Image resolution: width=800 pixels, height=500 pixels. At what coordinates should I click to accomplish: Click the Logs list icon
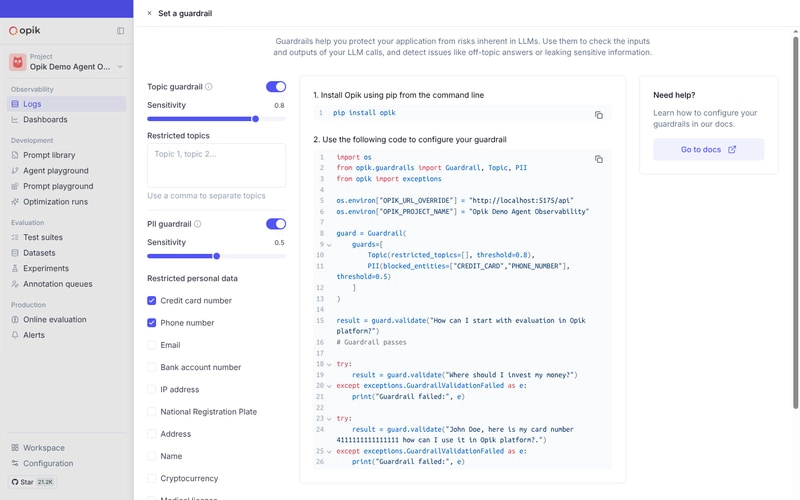click(x=15, y=104)
